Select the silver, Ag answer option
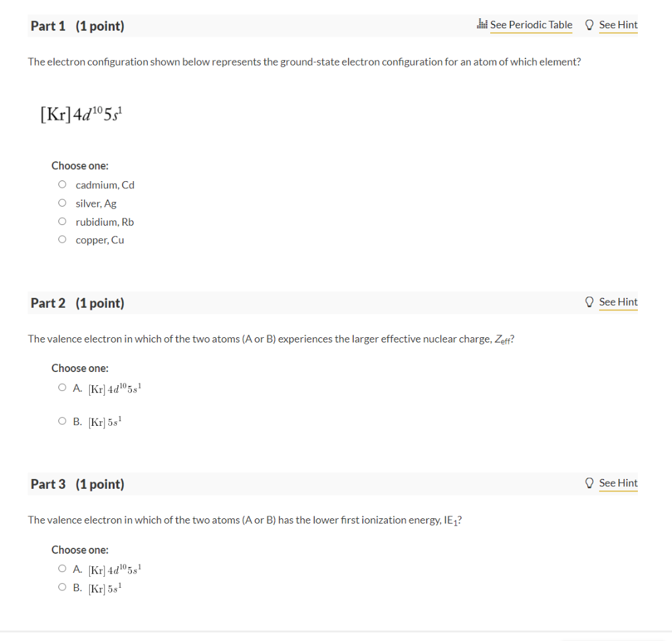 click(62, 202)
